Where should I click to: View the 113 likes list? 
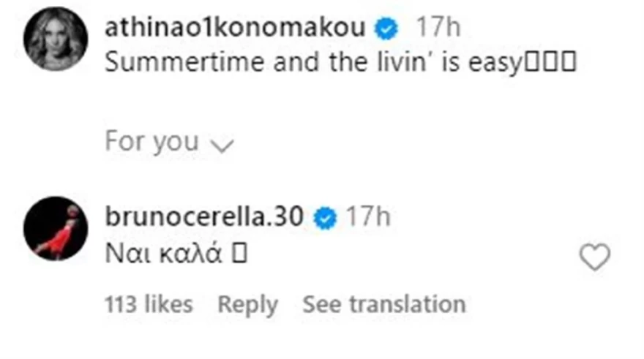(149, 304)
